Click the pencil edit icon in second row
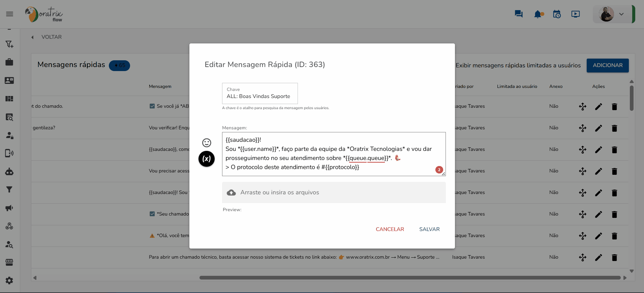 [x=599, y=128]
